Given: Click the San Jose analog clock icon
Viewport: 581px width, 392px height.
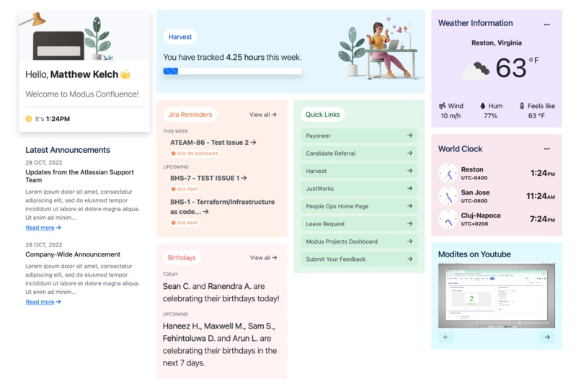Looking at the screenshot, I should 448,197.
